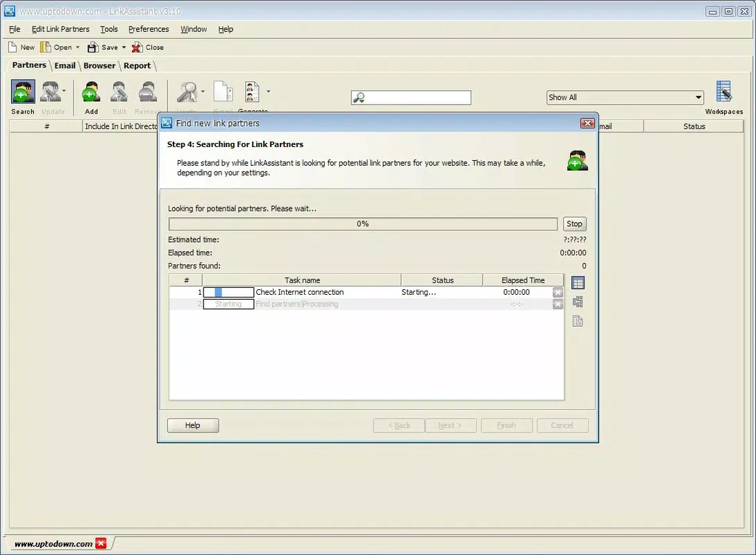The image size is (756, 555).
Task: Open the task log document icon
Action: (578, 321)
